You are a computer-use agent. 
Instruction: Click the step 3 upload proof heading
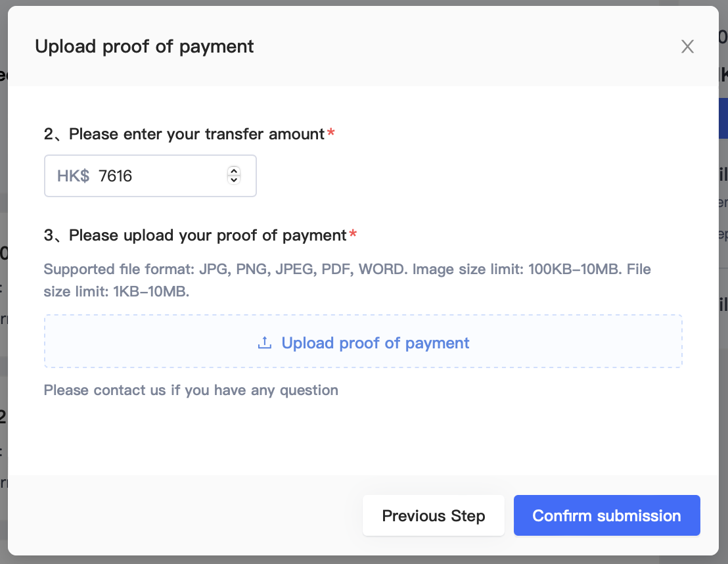point(195,235)
